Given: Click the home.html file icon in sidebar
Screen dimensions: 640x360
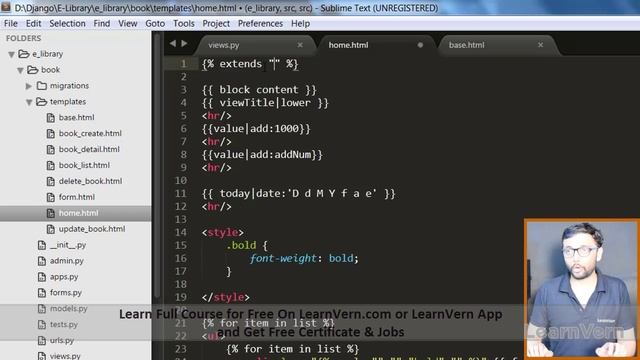Looking at the screenshot, I should tap(51, 213).
